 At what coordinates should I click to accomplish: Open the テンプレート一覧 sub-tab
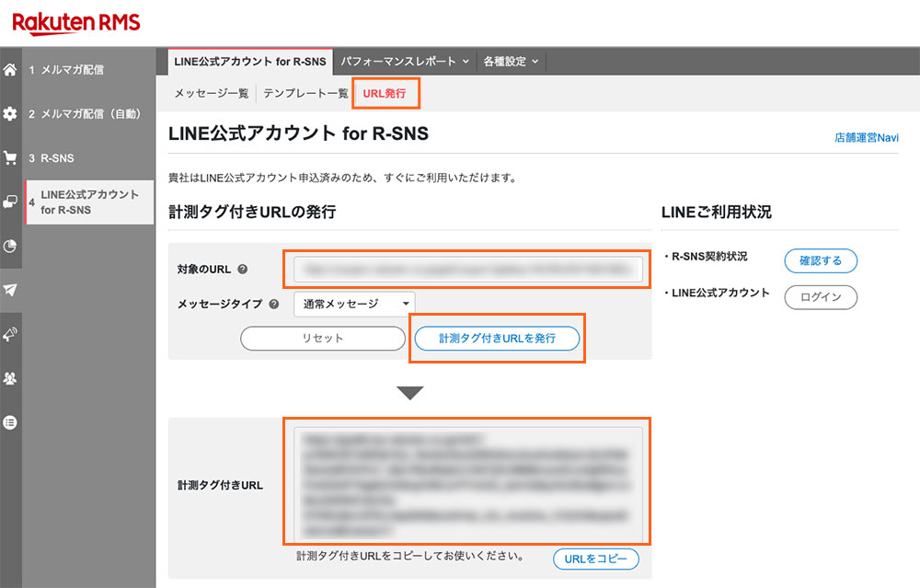tap(305, 93)
